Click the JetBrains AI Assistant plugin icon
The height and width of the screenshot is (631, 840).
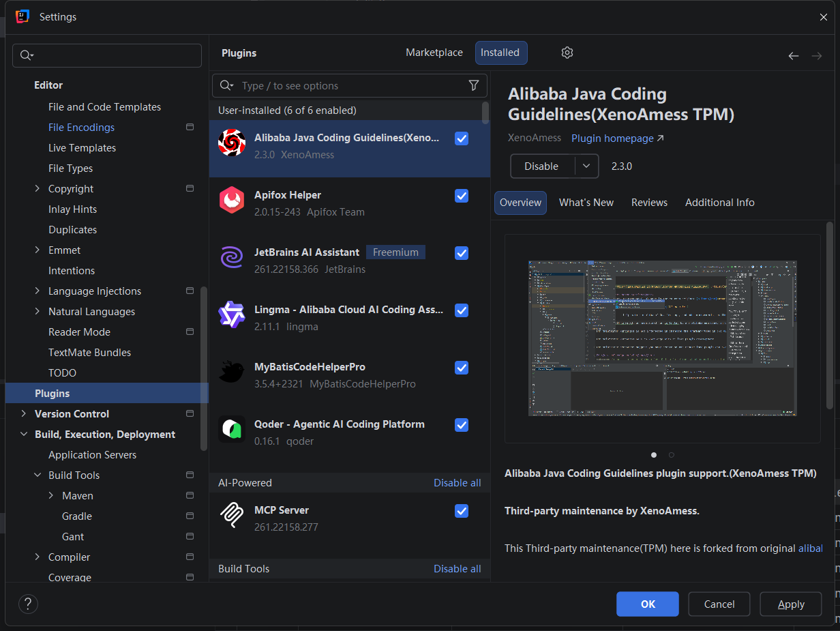pos(232,257)
